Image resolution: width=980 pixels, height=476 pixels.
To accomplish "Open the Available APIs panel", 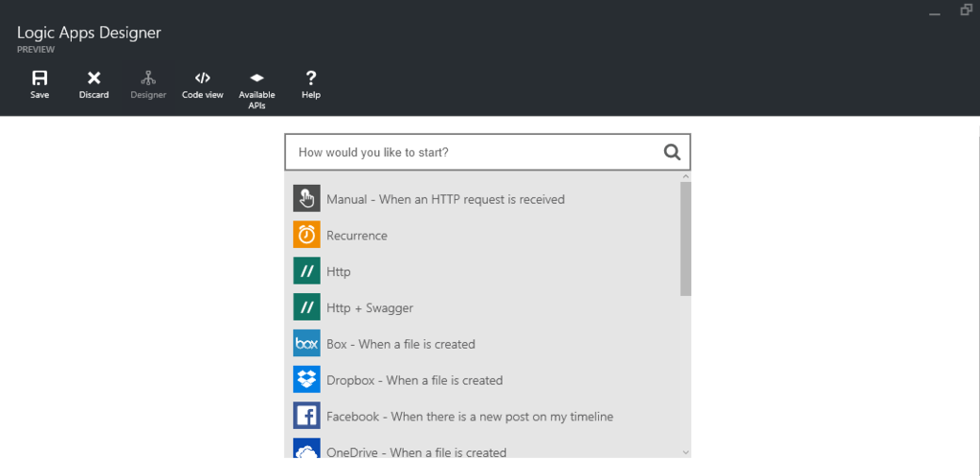I will pos(256,79).
